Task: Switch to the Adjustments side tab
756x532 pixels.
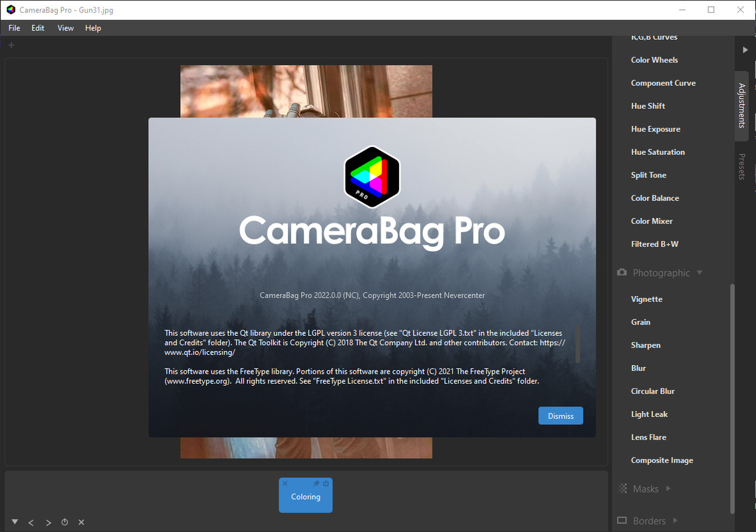Action: [741, 106]
